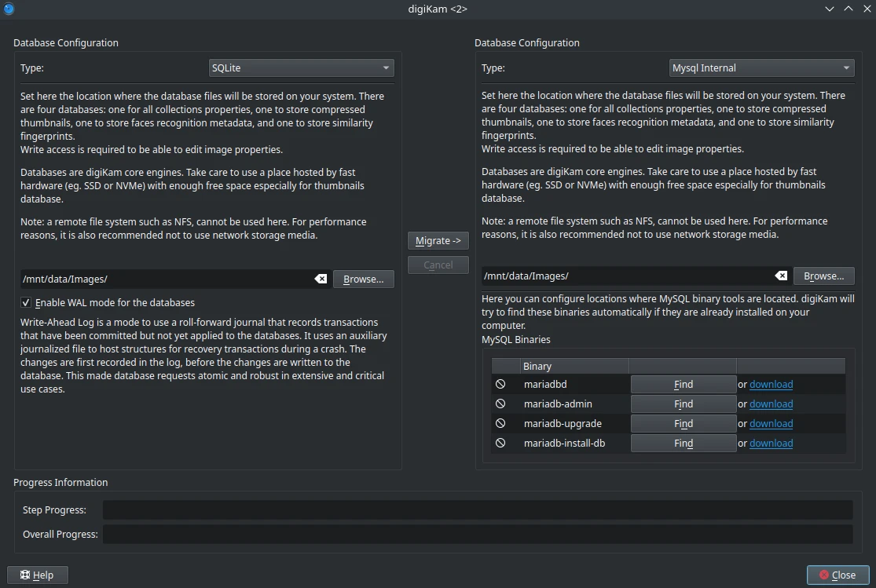
Task: Click the digiKam app icon in title bar
Action: [9, 9]
